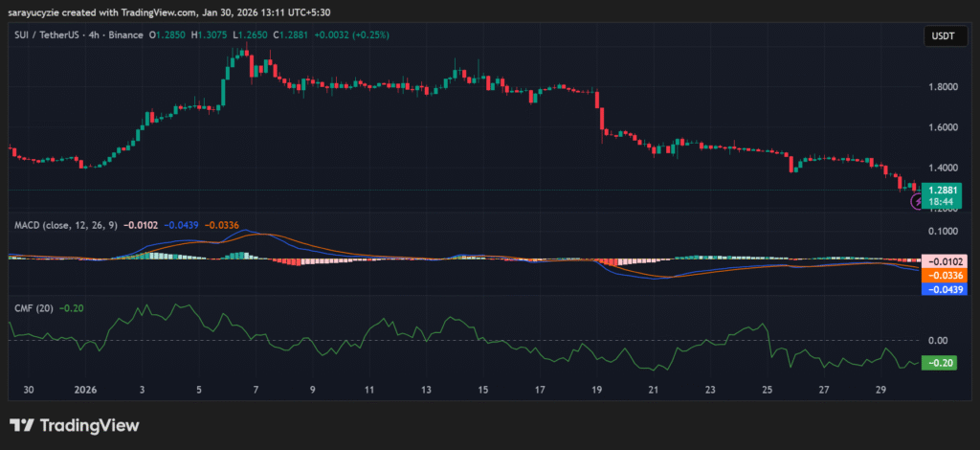Image resolution: width=980 pixels, height=450 pixels.
Task: Click the TradingView logo icon
Action: tap(23, 425)
